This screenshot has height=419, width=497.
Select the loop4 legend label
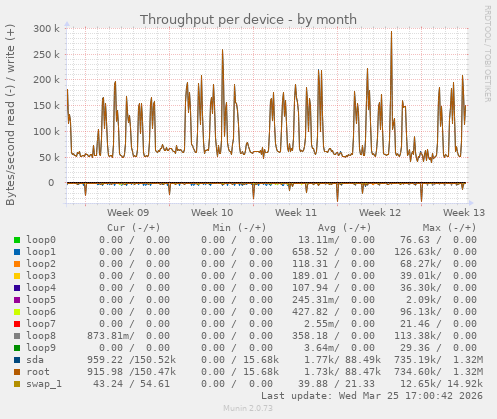[x=41, y=288]
